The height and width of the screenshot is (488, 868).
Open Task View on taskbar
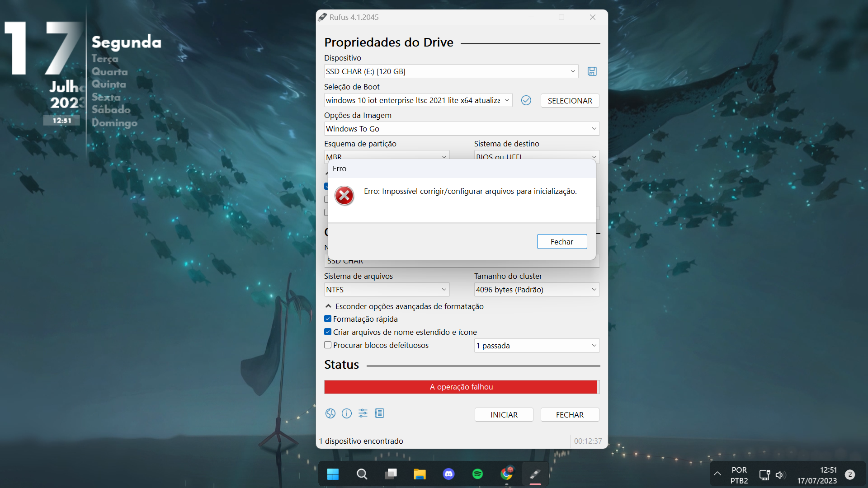(x=391, y=474)
